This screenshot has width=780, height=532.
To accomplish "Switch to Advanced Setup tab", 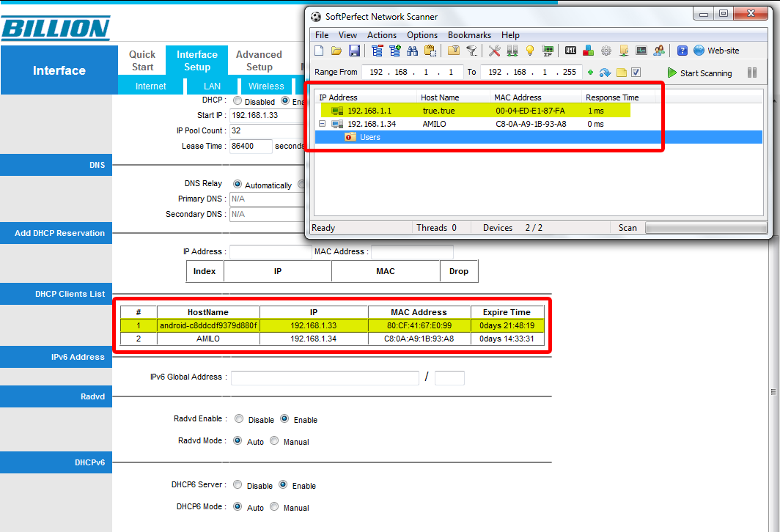I will (259, 60).
